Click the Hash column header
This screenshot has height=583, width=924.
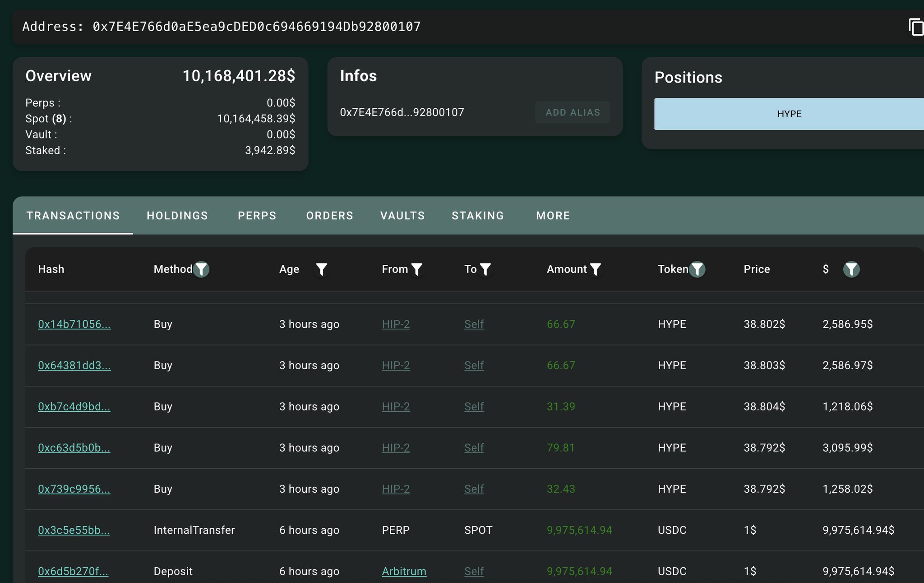(x=51, y=269)
